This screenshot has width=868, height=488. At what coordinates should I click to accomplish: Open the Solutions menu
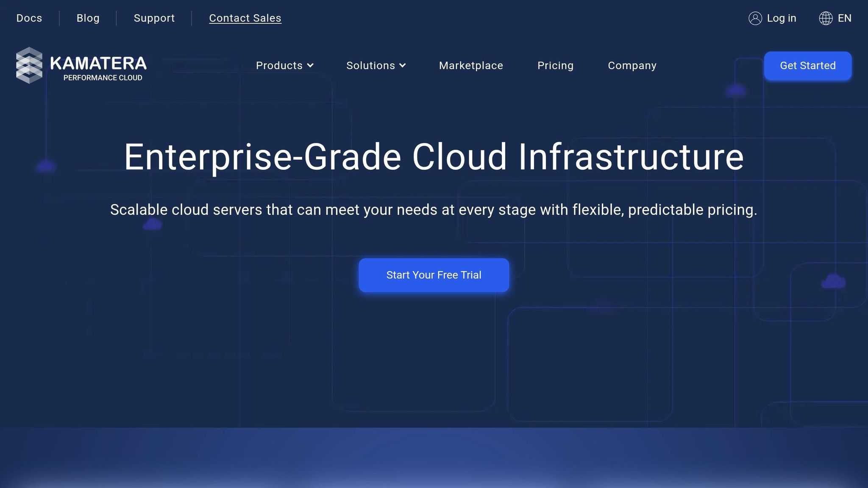click(x=370, y=66)
